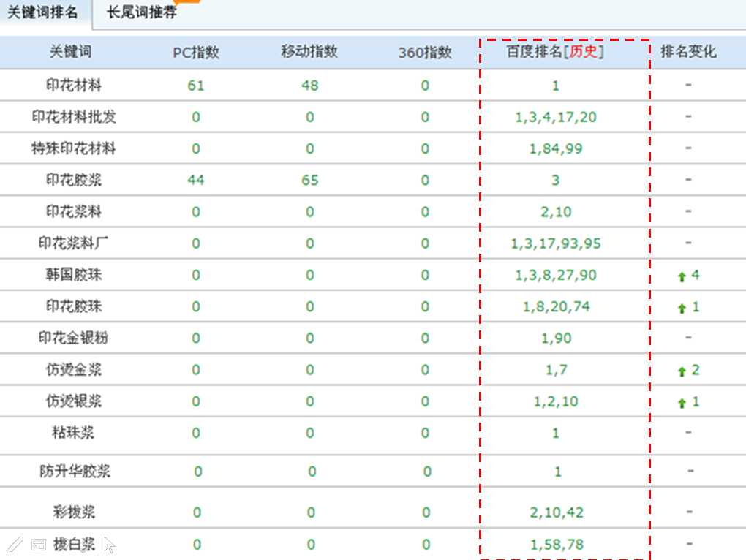Screen dimensions: 746x560
Task: Click the Baidu ranking 1,3,4,17,20 for 印花材料批发
Action: [555, 117]
